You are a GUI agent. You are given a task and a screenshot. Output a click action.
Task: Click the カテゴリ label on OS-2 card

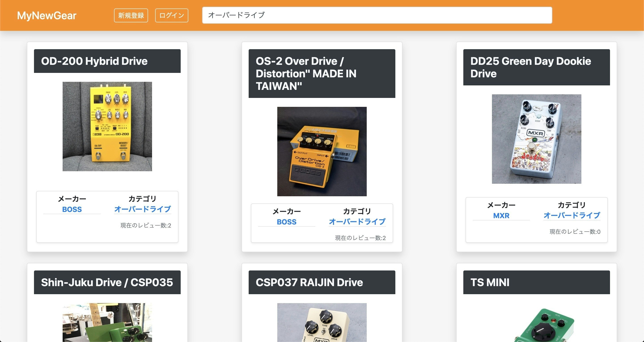click(x=357, y=211)
